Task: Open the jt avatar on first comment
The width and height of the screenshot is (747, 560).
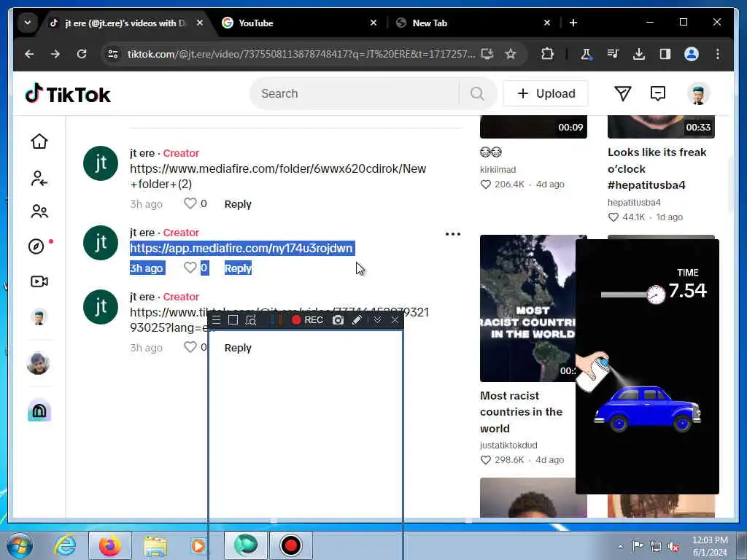Action: click(x=101, y=163)
